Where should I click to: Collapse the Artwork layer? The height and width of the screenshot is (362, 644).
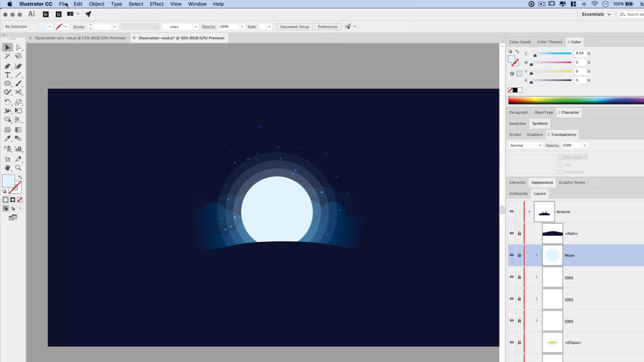pyautogui.click(x=529, y=212)
